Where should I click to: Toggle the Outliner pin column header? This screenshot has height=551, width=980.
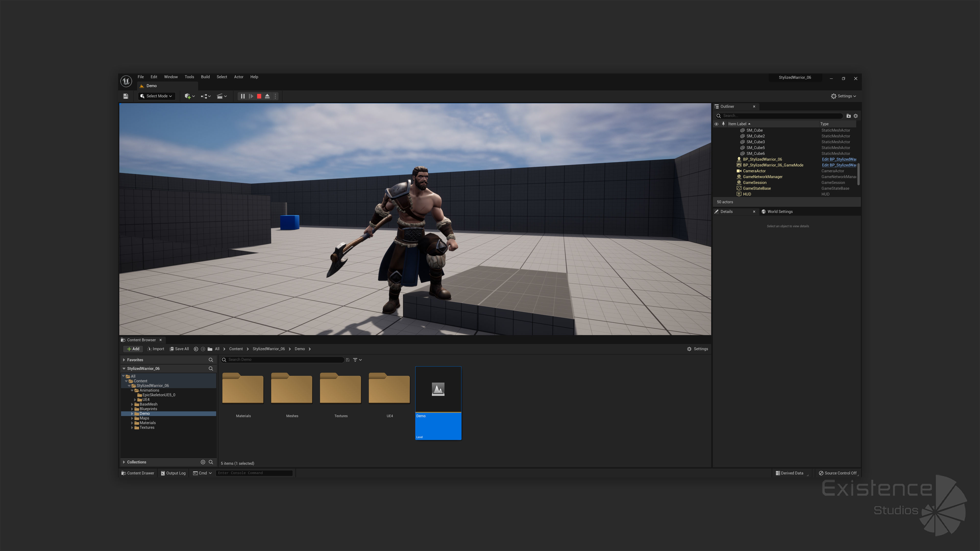click(723, 124)
